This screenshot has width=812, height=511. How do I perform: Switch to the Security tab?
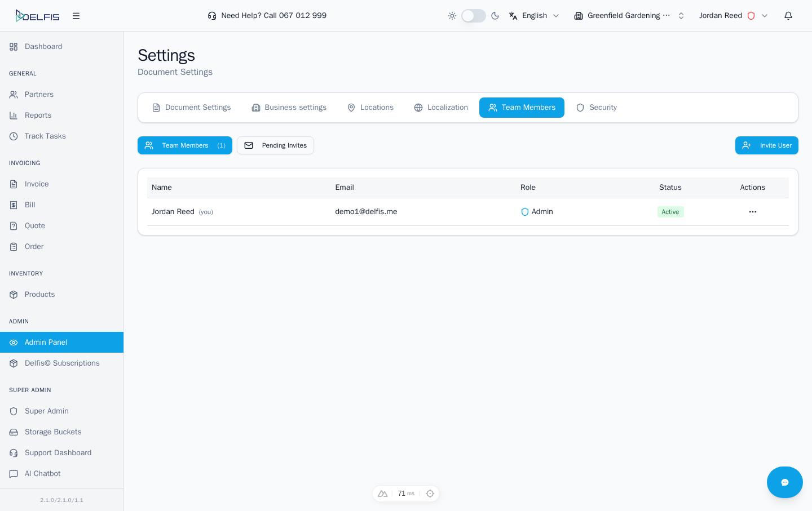tap(597, 108)
